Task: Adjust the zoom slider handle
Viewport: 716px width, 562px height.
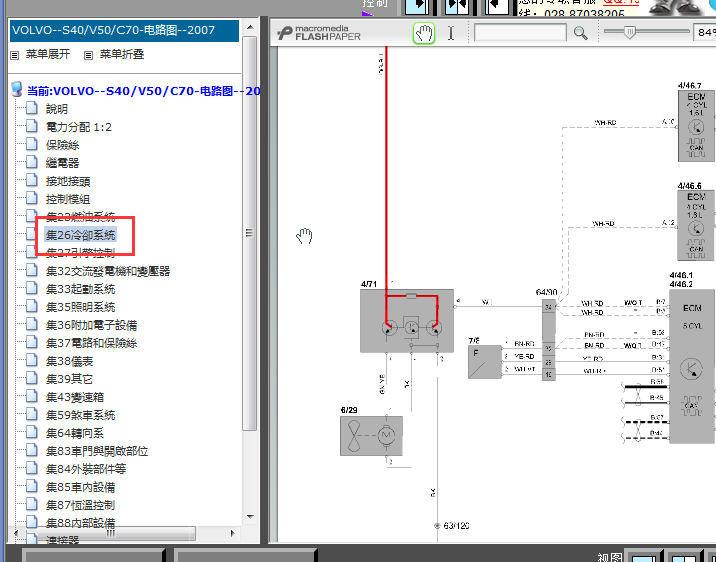Action: click(630, 32)
